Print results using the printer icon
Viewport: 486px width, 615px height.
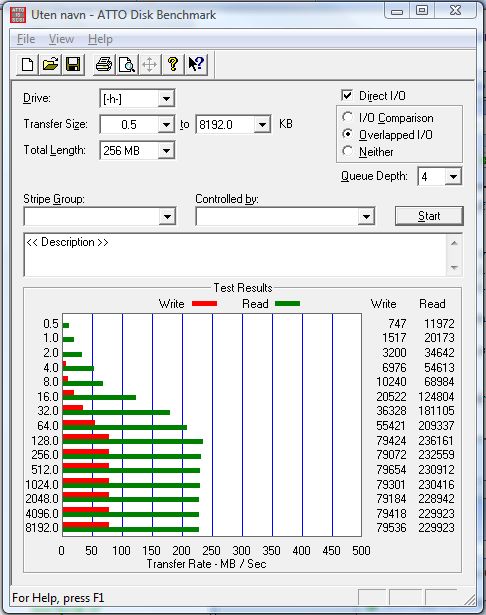(x=104, y=64)
